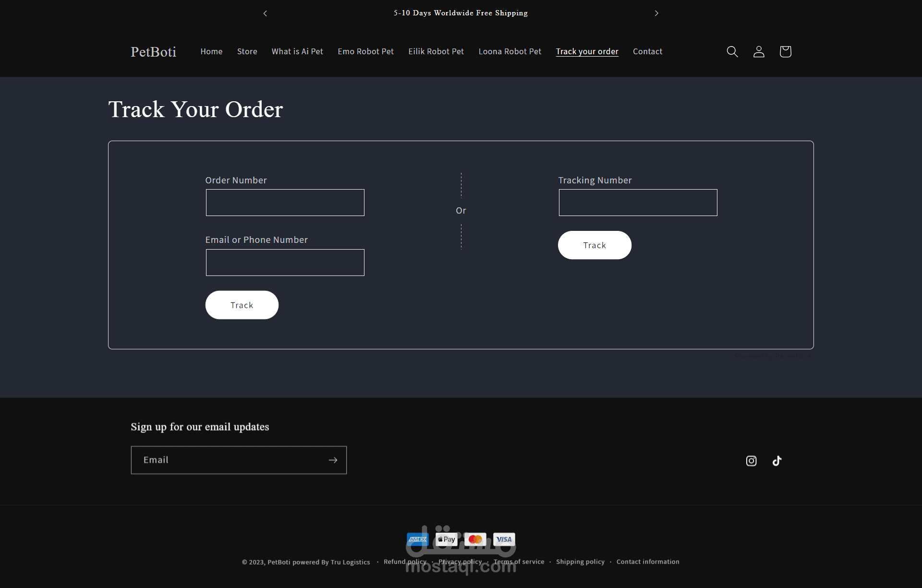Submit email signup with arrow icon
Screen dimensions: 922x588
pos(333,460)
